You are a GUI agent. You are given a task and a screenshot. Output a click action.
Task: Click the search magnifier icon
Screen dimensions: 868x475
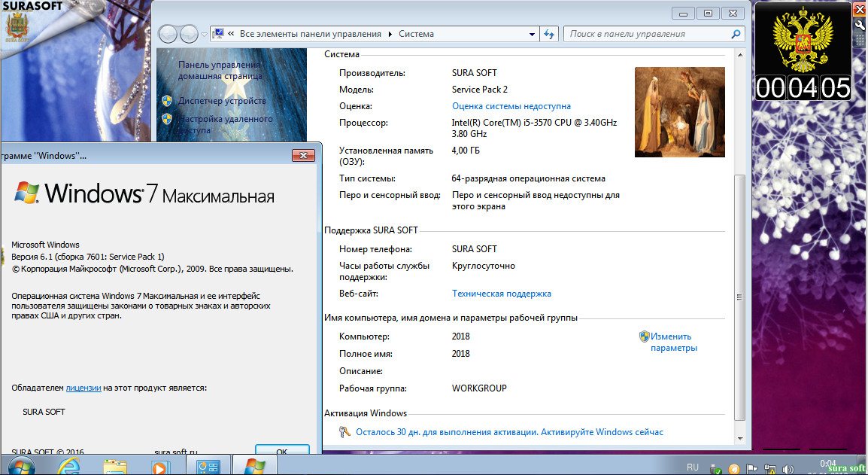click(736, 34)
